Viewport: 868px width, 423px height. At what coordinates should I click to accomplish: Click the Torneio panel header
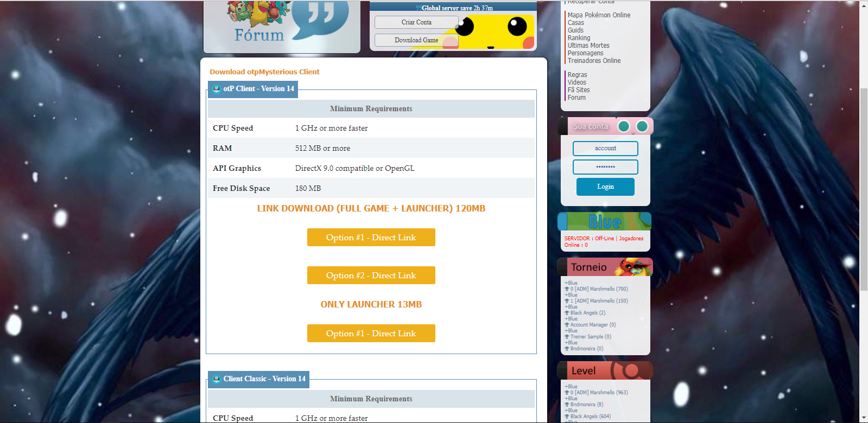tap(605, 267)
